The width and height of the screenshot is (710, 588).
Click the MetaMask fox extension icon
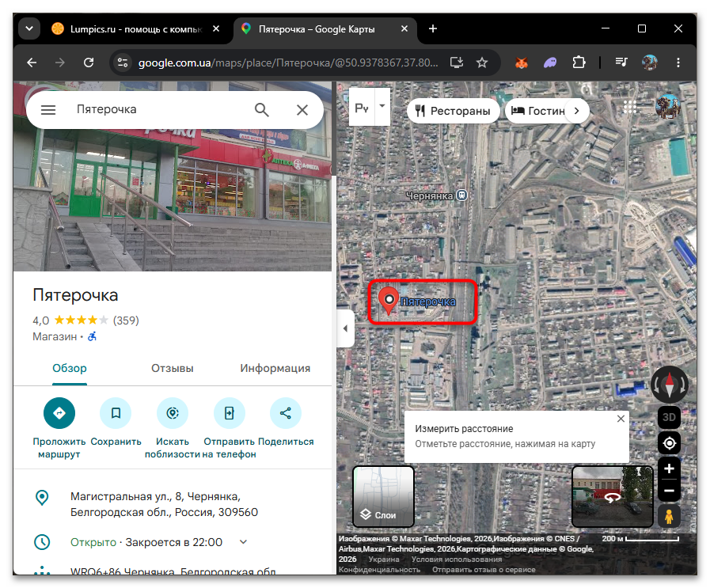(522, 63)
